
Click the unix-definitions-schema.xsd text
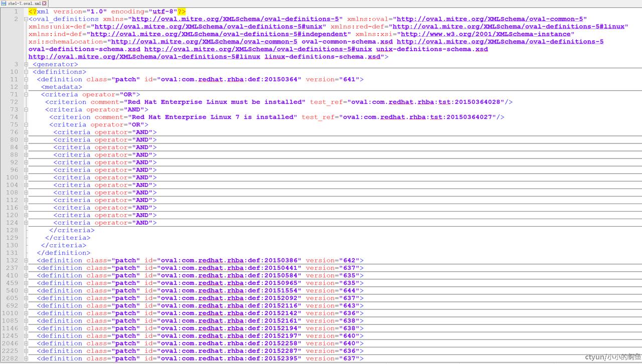point(432,49)
